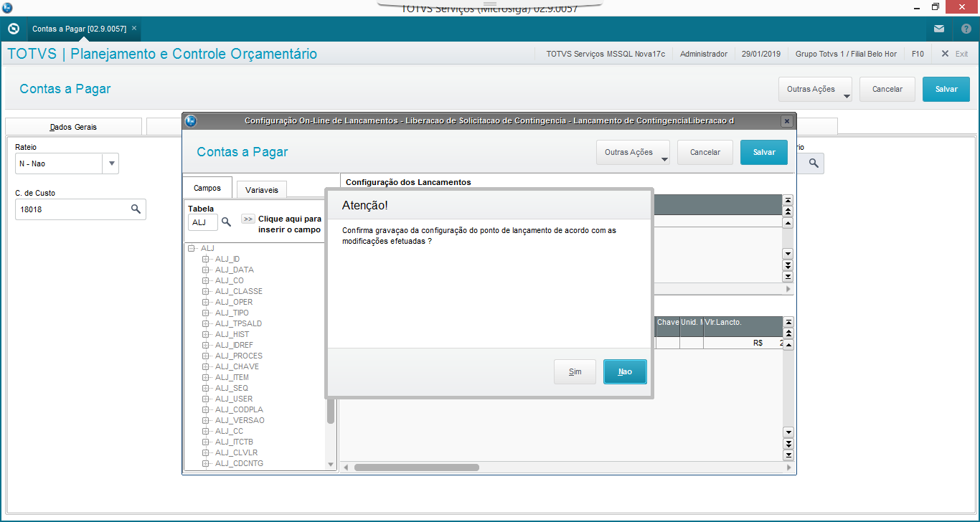Select the ALJ_USER tree item
Viewport: 980px width, 522px height.
pyautogui.click(x=233, y=399)
